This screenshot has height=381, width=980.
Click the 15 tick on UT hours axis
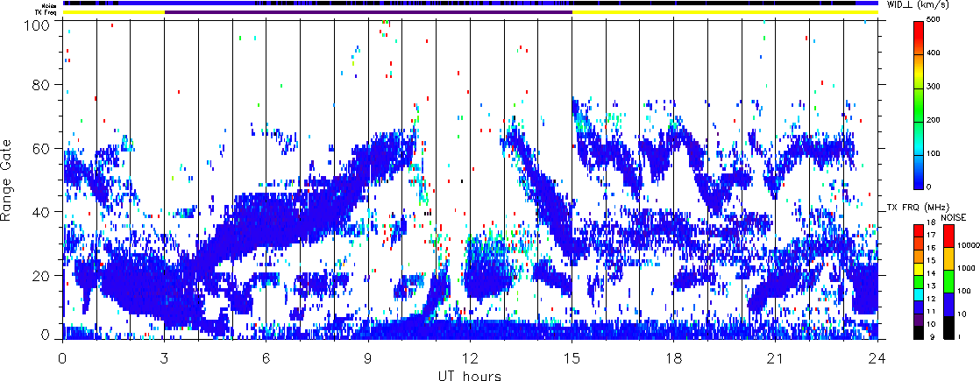coord(572,358)
